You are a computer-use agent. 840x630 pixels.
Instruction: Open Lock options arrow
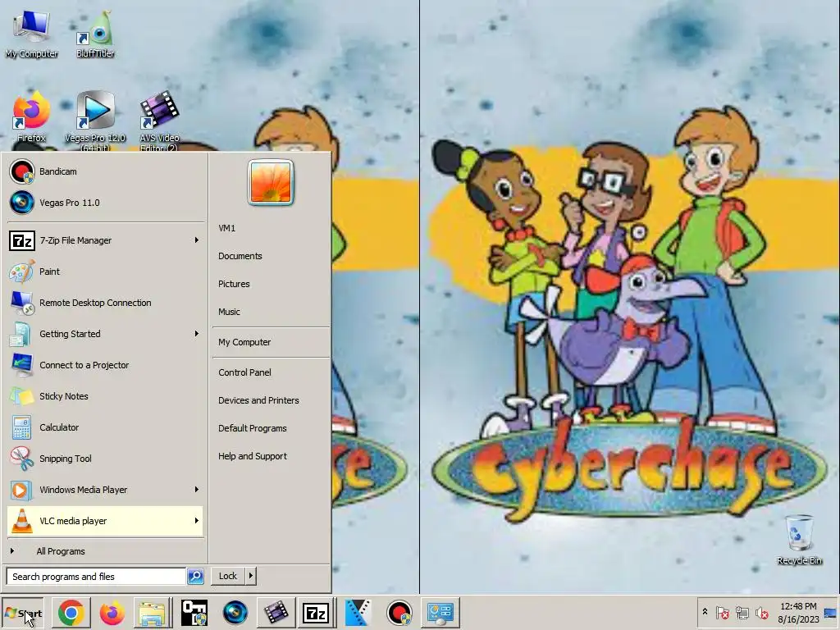pos(250,576)
